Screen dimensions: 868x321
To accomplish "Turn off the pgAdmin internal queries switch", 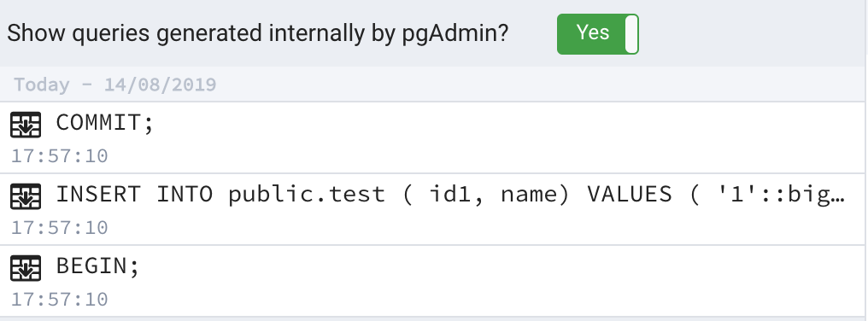I will click(x=598, y=34).
